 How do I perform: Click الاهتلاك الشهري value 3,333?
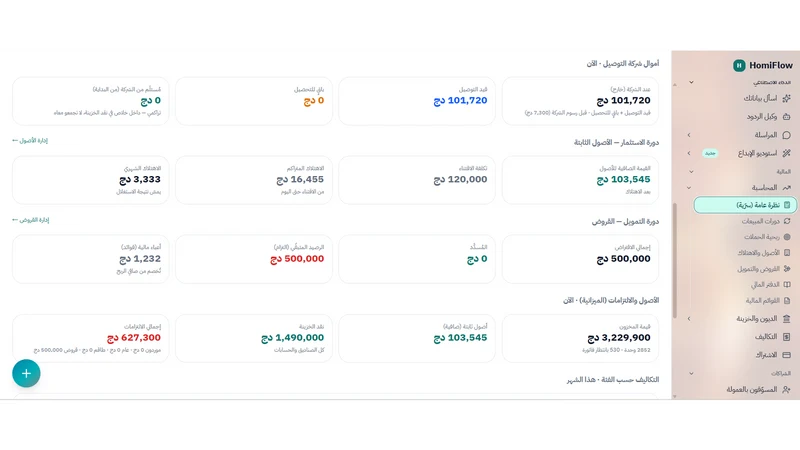(140, 180)
